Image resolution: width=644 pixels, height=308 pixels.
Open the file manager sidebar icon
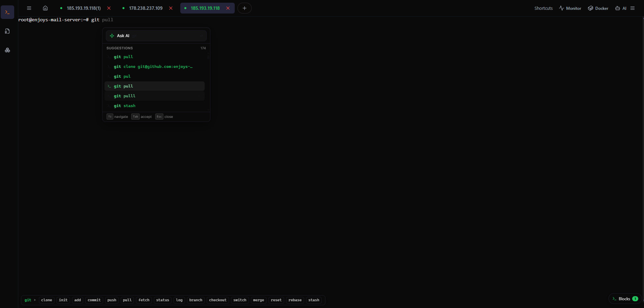(x=7, y=31)
